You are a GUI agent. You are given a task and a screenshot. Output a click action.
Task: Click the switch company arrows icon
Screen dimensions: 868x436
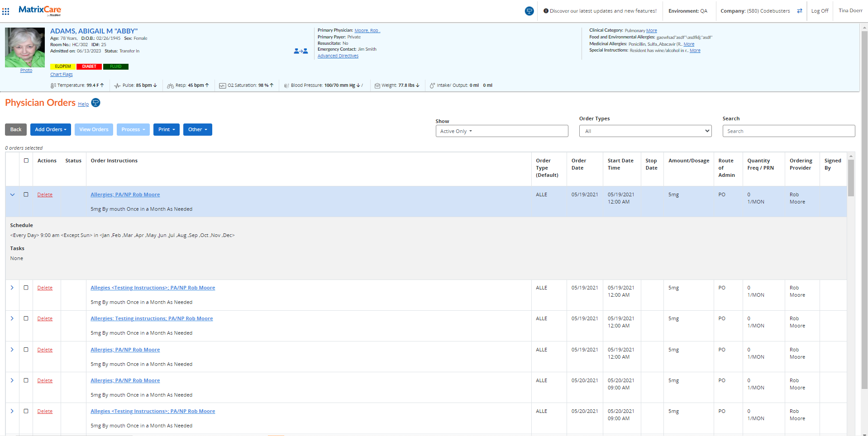[x=800, y=11]
